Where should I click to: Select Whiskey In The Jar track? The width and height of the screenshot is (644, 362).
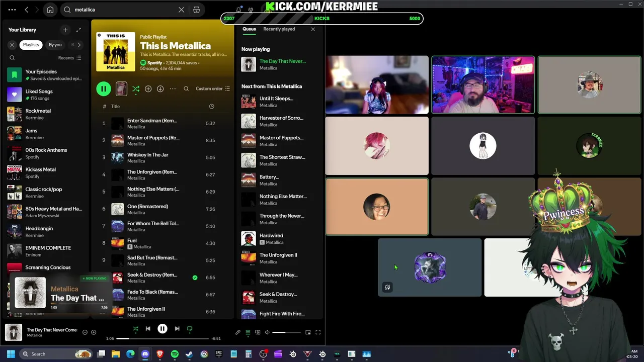163,157
